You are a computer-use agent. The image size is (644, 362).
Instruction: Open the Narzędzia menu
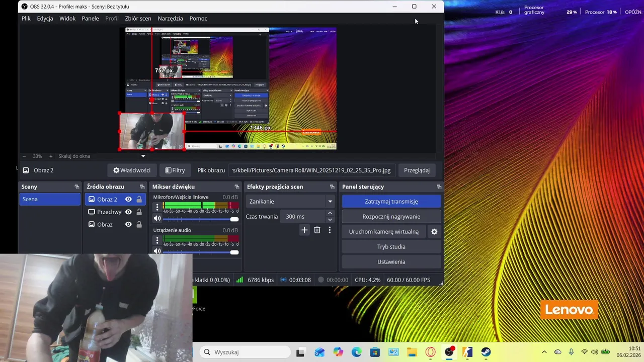tap(170, 18)
